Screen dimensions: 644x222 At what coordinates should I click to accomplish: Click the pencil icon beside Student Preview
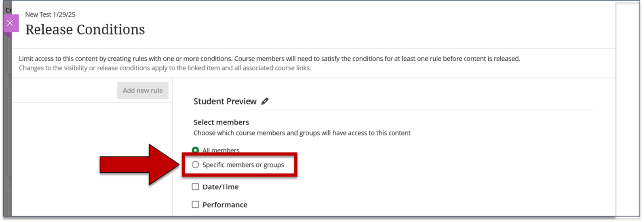point(265,101)
